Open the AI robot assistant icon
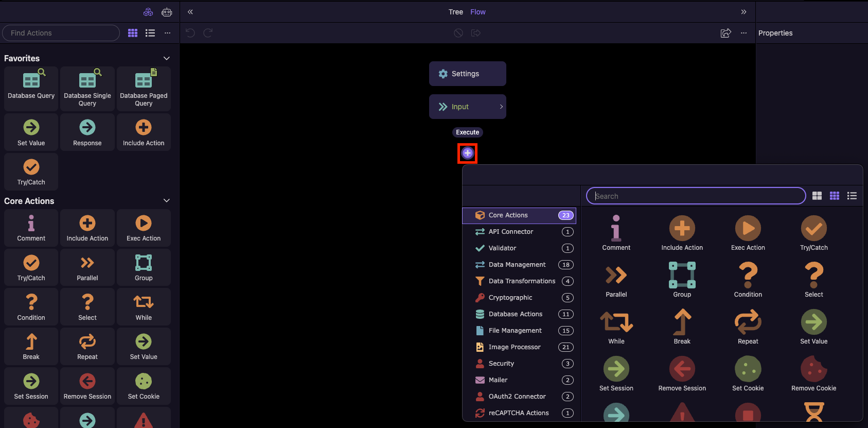Screen dimensions: 868x428 point(167,12)
